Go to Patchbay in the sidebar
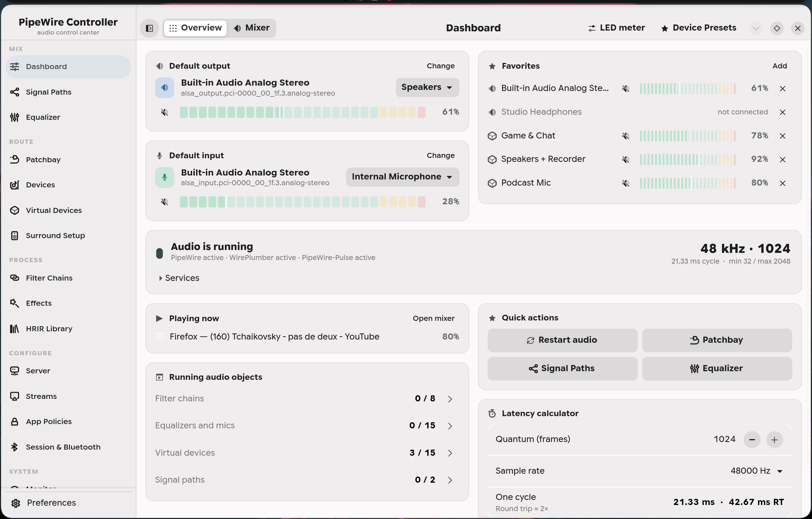 point(68,160)
